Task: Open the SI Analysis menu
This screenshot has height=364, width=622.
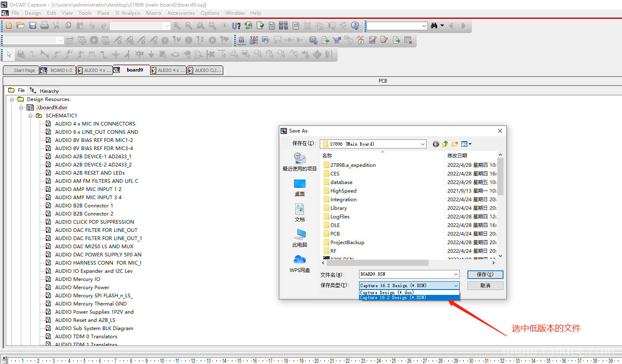Action: pyautogui.click(x=128, y=13)
